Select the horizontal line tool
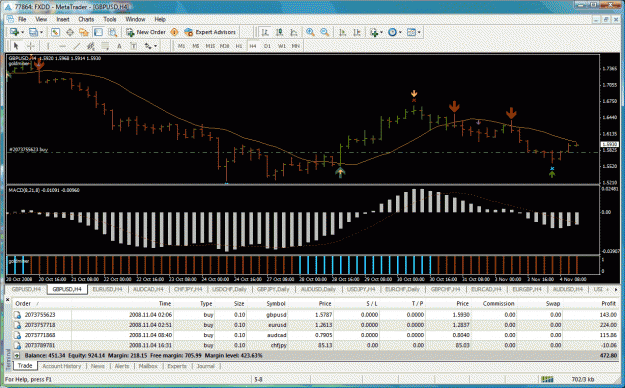Viewport: 625px width, 388px height. (62, 46)
